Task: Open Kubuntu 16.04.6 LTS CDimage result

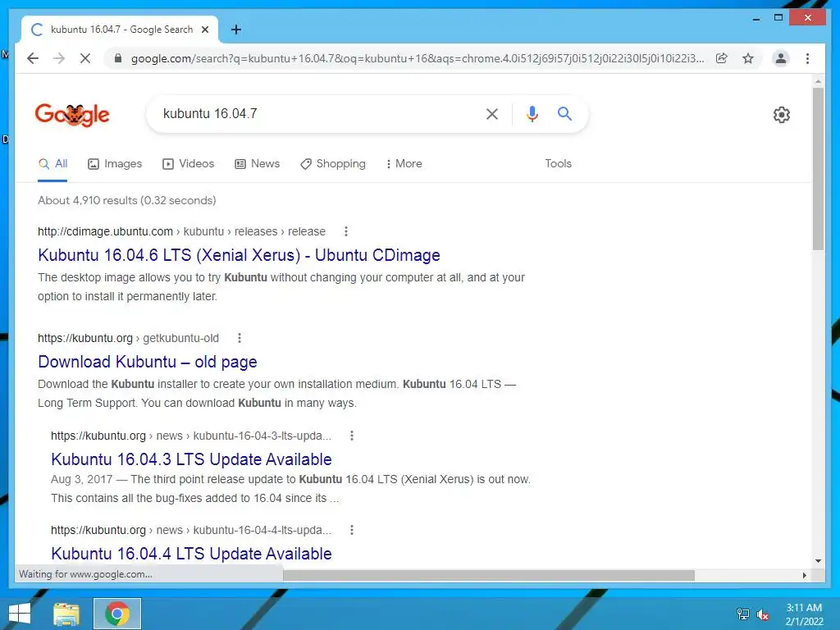Action: click(239, 255)
